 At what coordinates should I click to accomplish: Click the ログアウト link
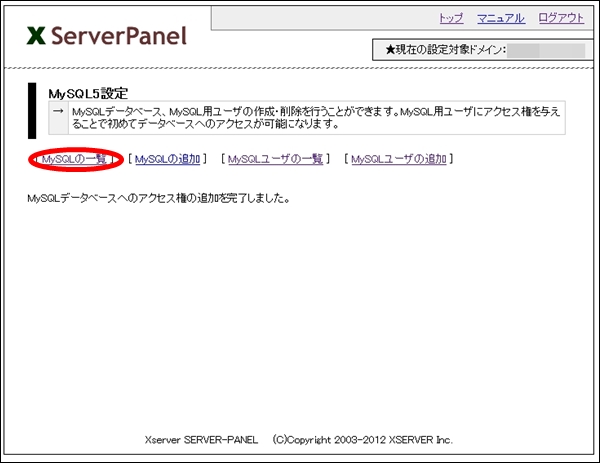[x=561, y=18]
